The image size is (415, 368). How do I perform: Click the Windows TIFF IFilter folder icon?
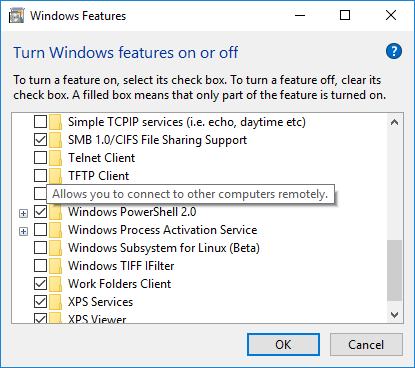click(55, 266)
